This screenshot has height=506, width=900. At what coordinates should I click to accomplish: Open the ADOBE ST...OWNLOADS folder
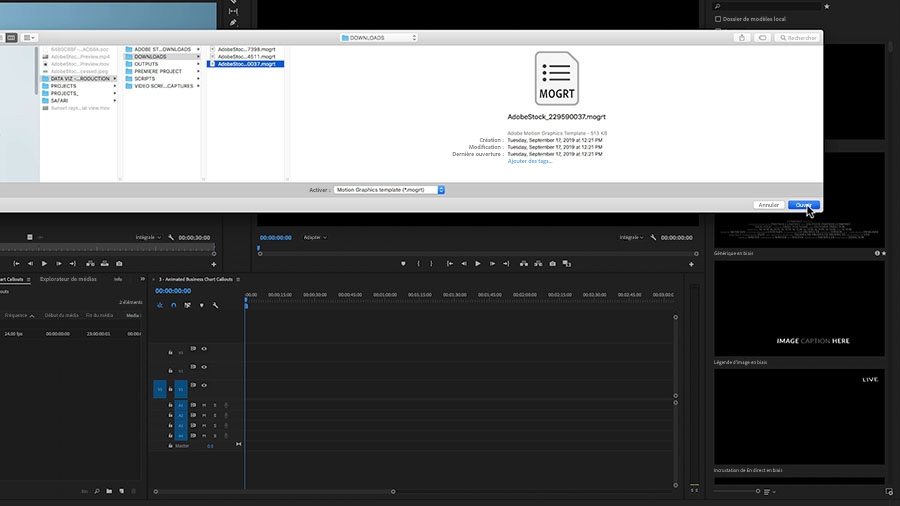tap(162, 49)
